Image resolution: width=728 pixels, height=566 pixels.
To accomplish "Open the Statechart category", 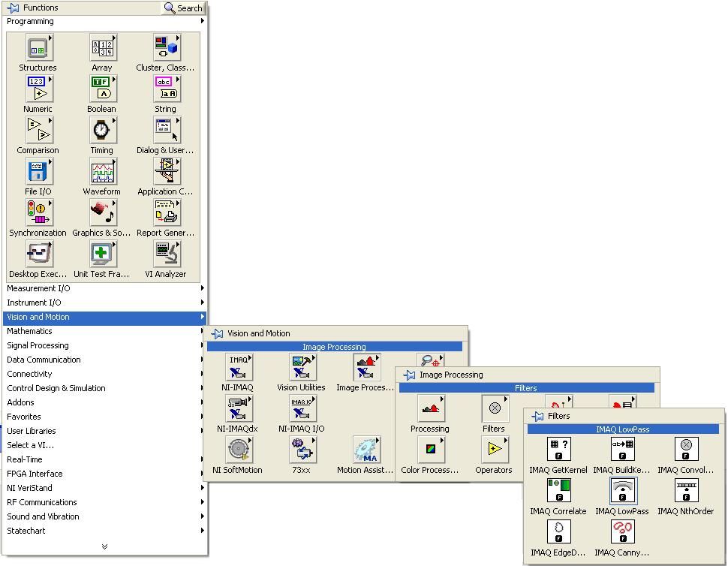I will point(104,531).
